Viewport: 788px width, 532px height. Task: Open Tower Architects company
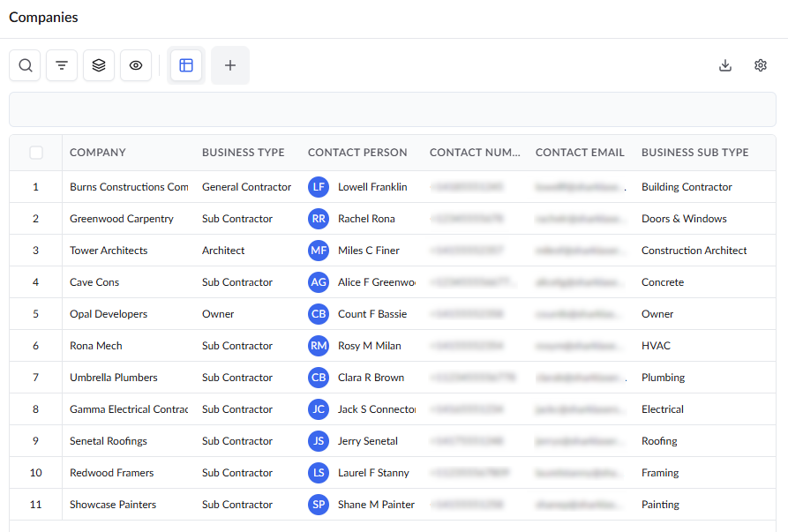coord(109,251)
